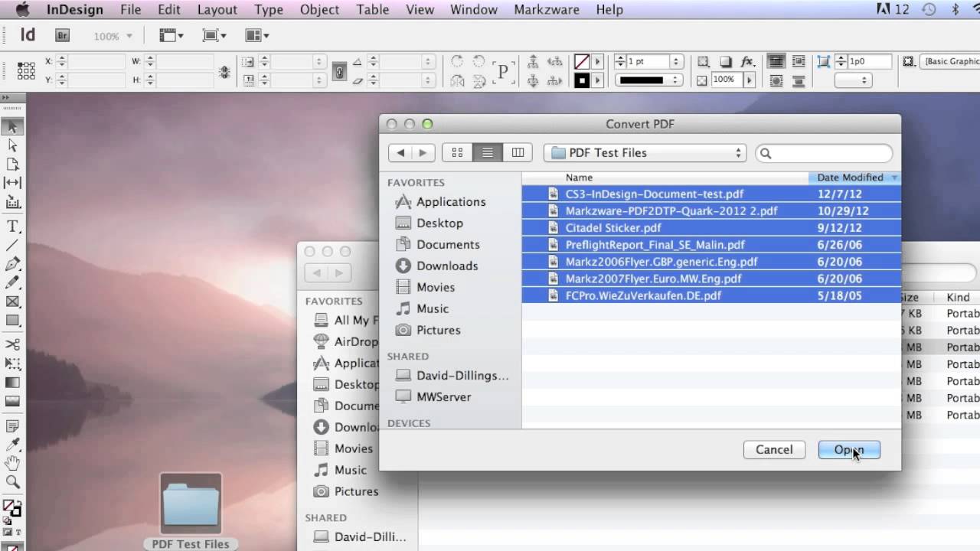Enable wrap around bounding box
The image size is (980, 551).
(798, 61)
